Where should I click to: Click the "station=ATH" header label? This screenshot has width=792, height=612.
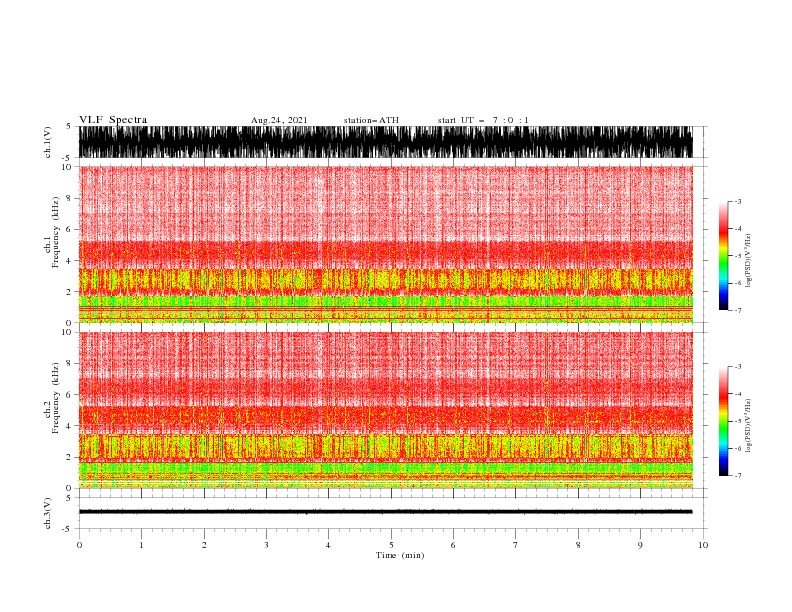(x=371, y=120)
